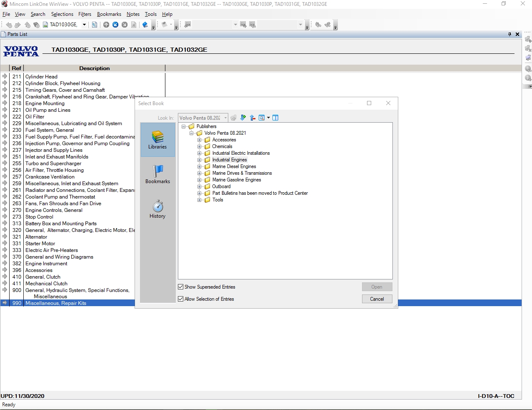Collapse the Publishers root node
Screen dimensions: 532x410
pyautogui.click(x=184, y=126)
